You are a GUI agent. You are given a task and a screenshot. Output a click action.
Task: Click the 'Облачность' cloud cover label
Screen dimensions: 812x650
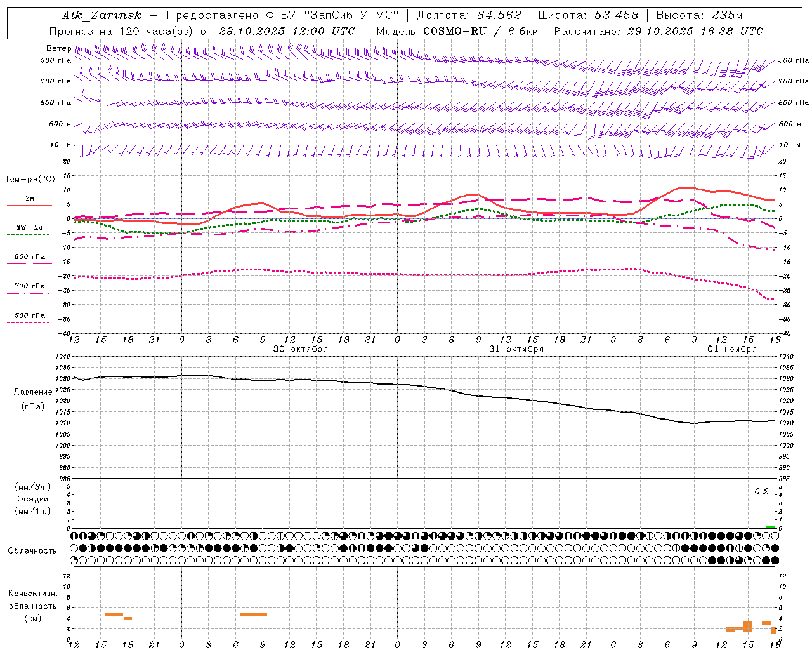32,551
